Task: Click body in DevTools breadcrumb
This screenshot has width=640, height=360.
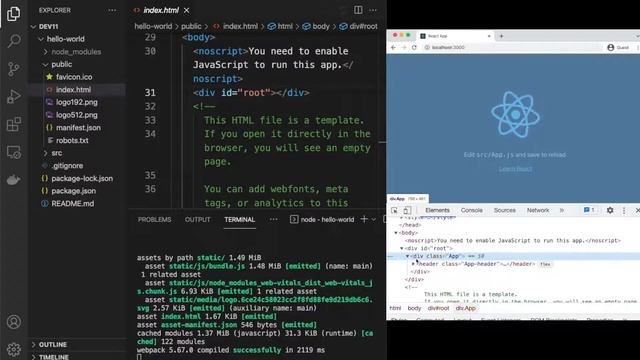Action: pos(414,308)
